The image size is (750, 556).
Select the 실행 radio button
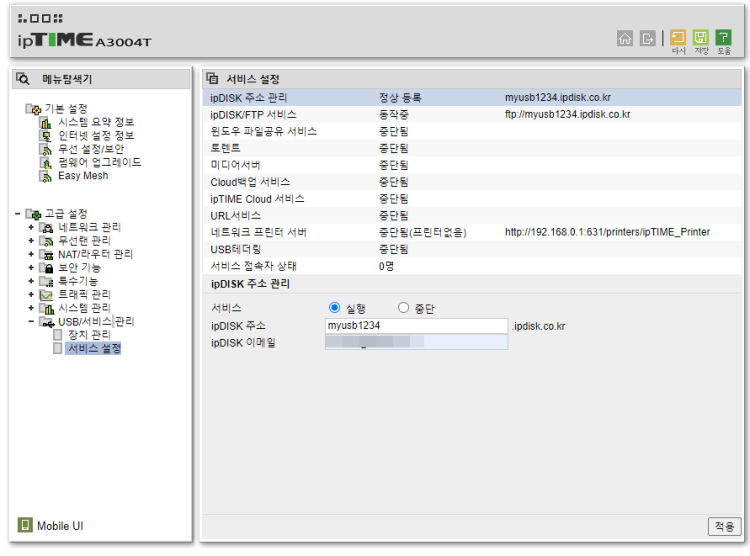click(x=335, y=308)
